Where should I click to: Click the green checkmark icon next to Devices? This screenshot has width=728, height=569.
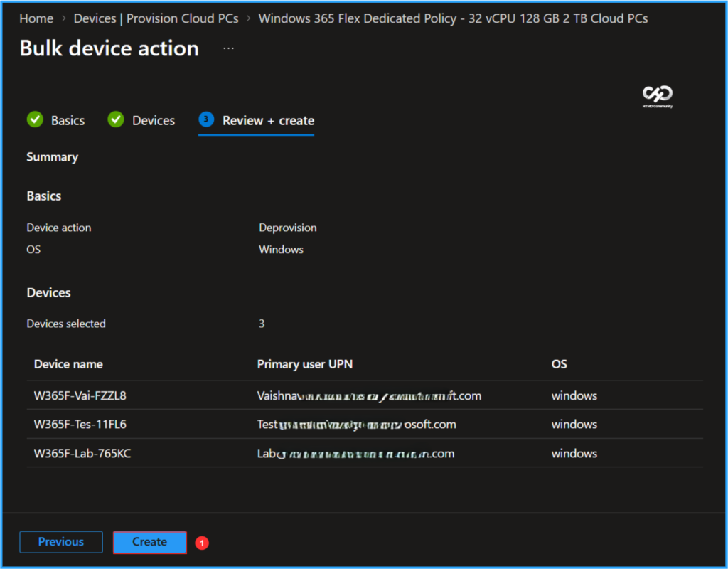(116, 119)
